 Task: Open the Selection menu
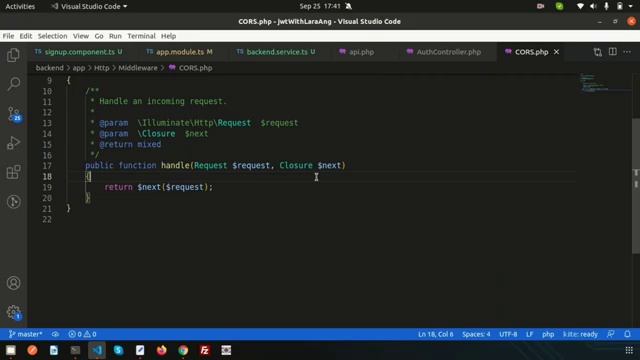(x=52, y=36)
